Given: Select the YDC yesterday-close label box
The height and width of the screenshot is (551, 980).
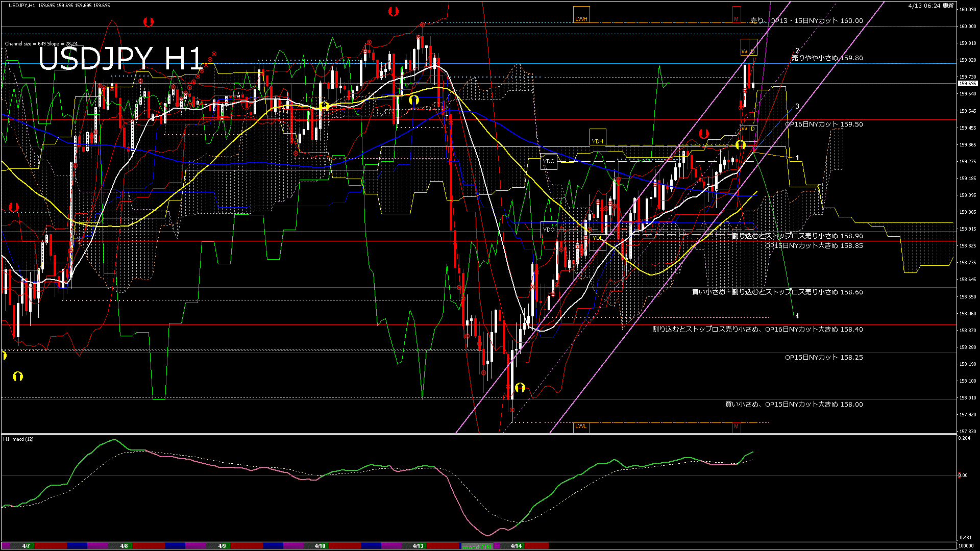Looking at the screenshot, I should point(549,162).
